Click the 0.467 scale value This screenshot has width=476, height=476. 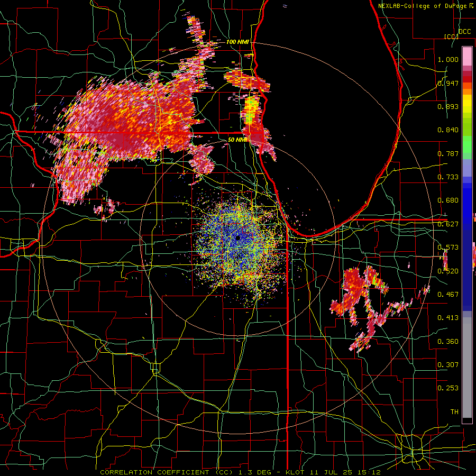[448, 295]
